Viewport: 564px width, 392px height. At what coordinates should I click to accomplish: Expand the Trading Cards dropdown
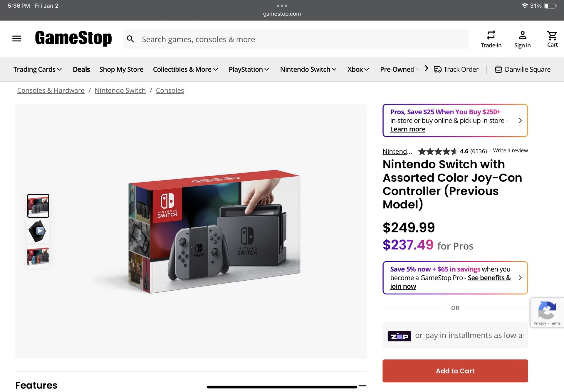(x=37, y=69)
